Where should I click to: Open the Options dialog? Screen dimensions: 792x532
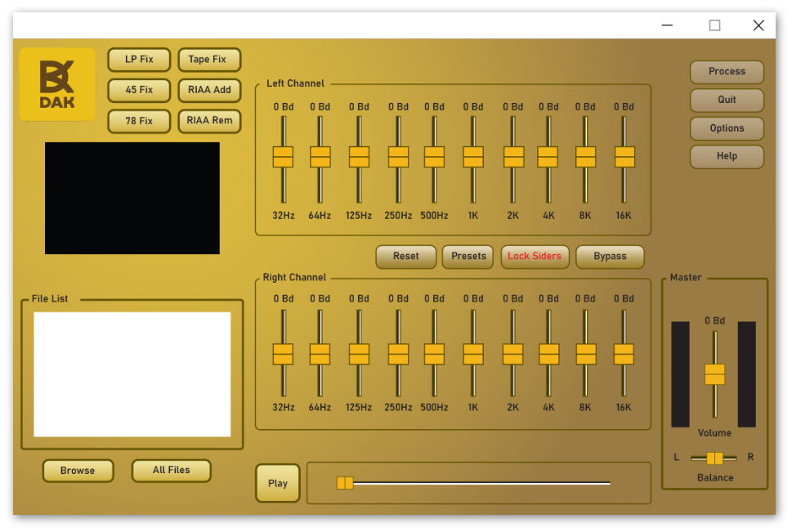pos(727,128)
